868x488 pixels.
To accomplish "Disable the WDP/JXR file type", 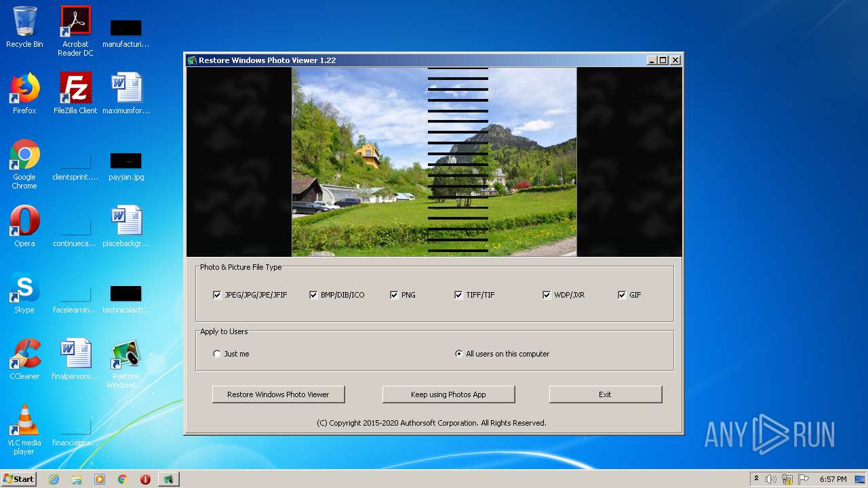I will (547, 295).
